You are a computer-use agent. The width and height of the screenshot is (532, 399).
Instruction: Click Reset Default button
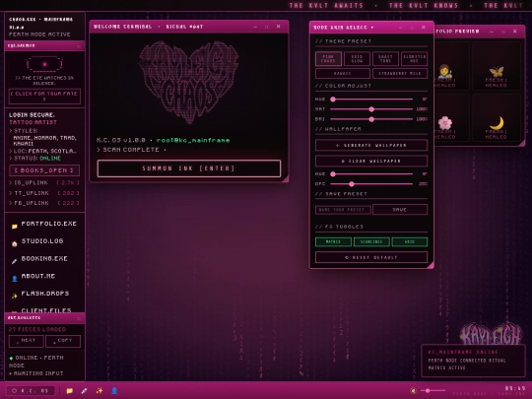(x=371, y=257)
